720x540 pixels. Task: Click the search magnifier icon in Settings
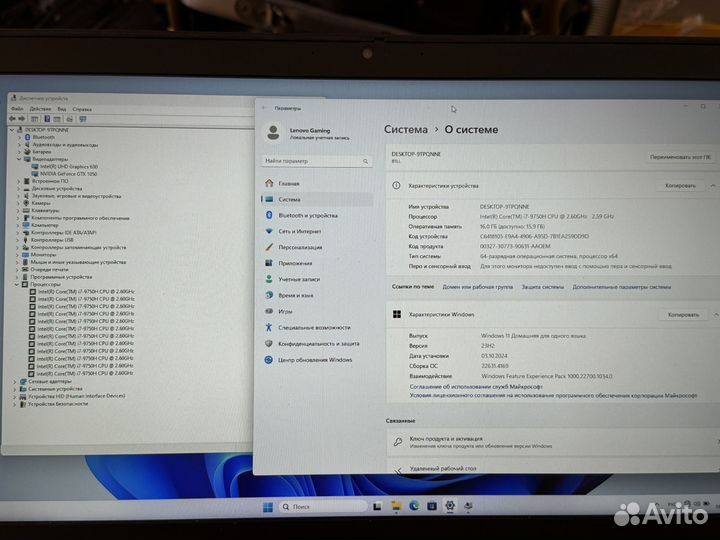366,161
